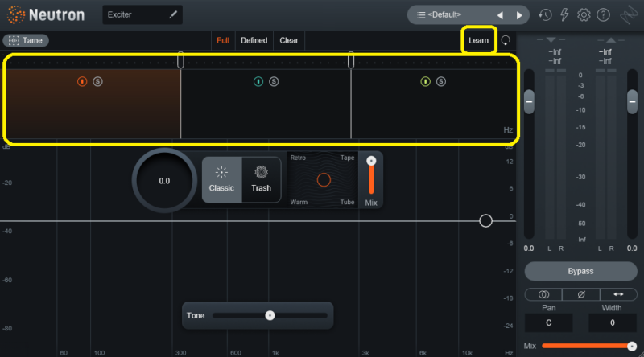Open the undo history clock icon
Viewport: 644px width, 357px height.
pyautogui.click(x=545, y=15)
